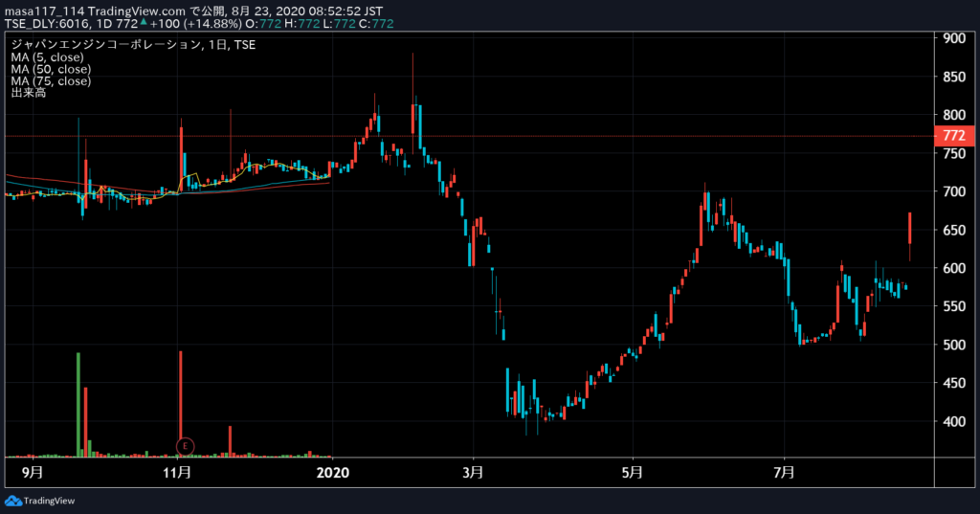Click the 450 price axis label
The width and height of the screenshot is (980, 514).
[954, 383]
